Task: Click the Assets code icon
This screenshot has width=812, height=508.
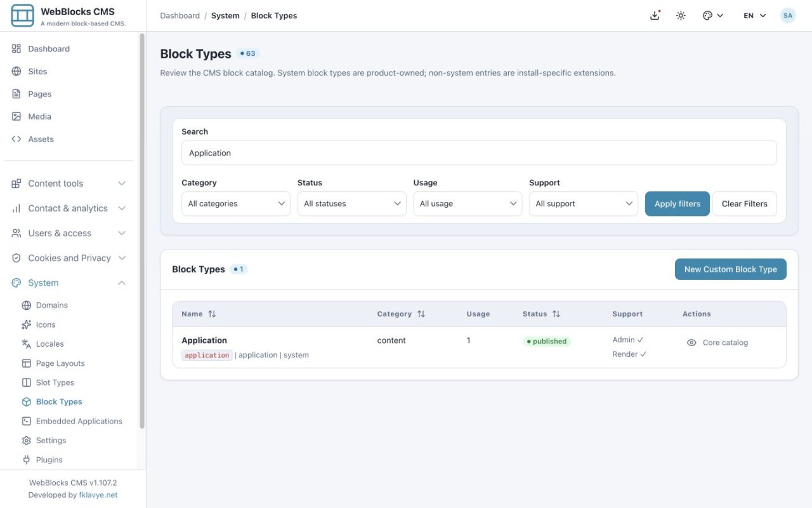Action: coord(16,139)
